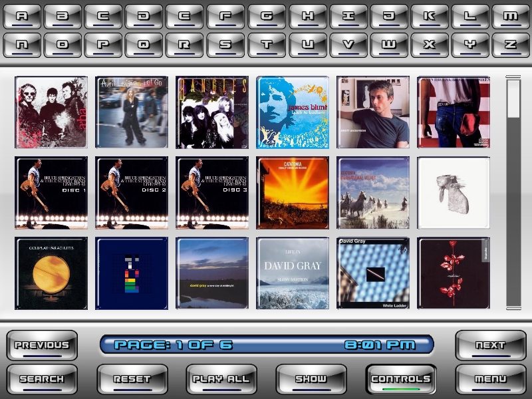Select letter C filter key
The image size is (532, 399).
point(104,16)
